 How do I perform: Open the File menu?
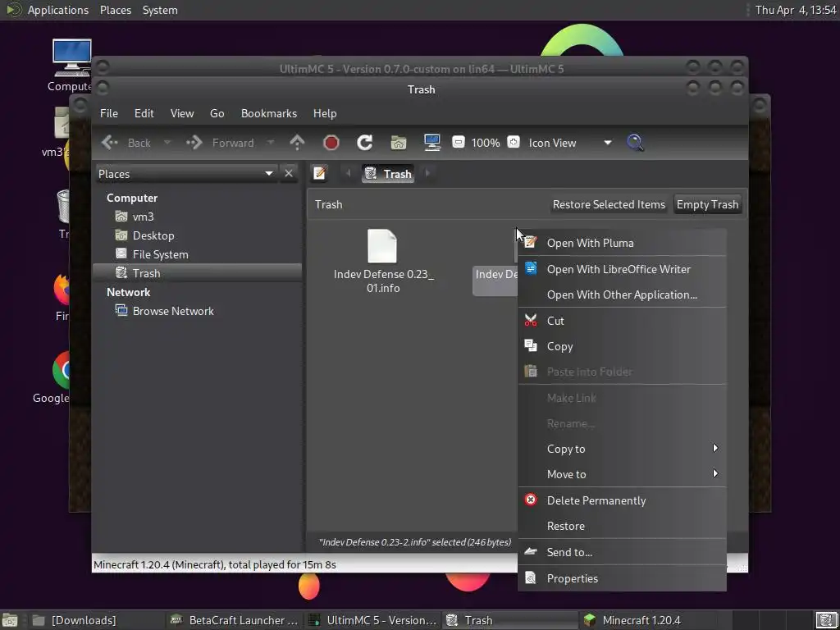pos(109,113)
